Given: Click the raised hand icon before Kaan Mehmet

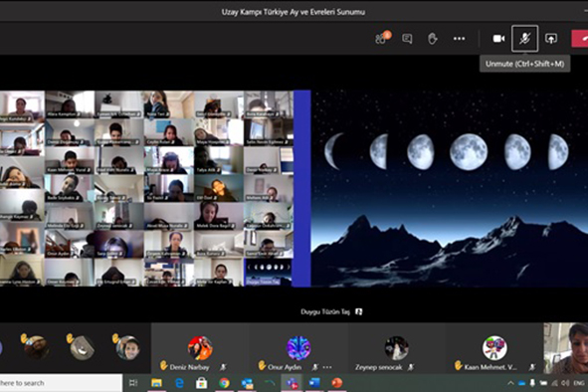Looking at the screenshot, I should [x=458, y=365].
